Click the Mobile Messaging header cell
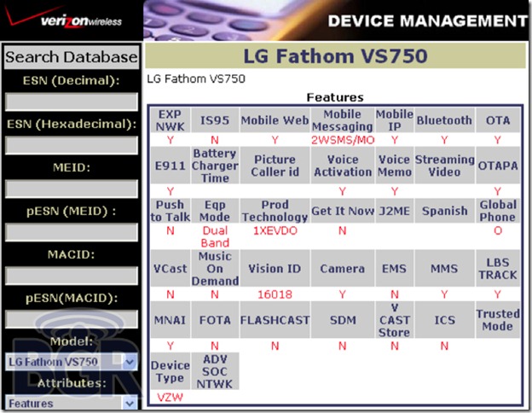 click(x=343, y=120)
